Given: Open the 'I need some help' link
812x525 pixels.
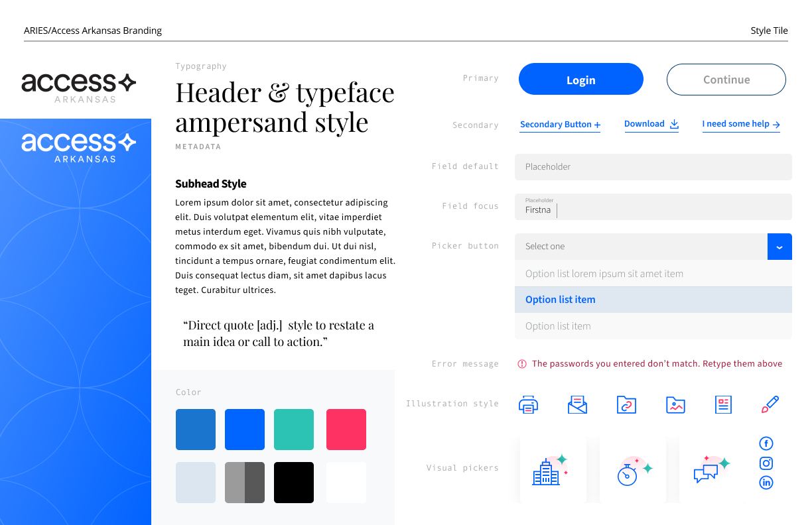Looking at the screenshot, I should pyautogui.click(x=741, y=124).
